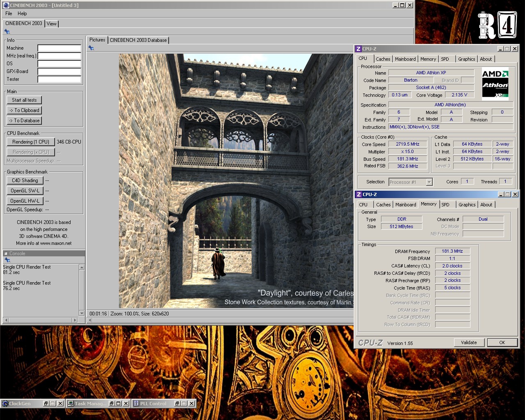Click the GFX-Board input field

pyautogui.click(x=59, y=71)
